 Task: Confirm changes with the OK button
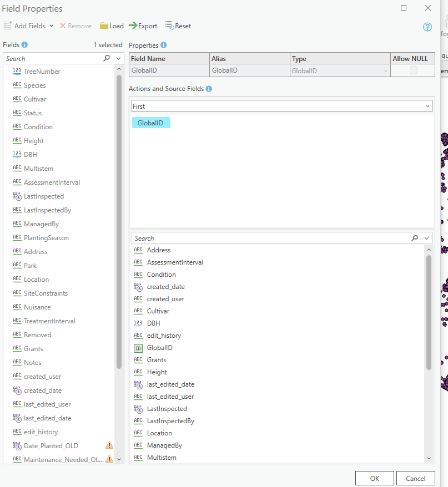click(374, 478)
